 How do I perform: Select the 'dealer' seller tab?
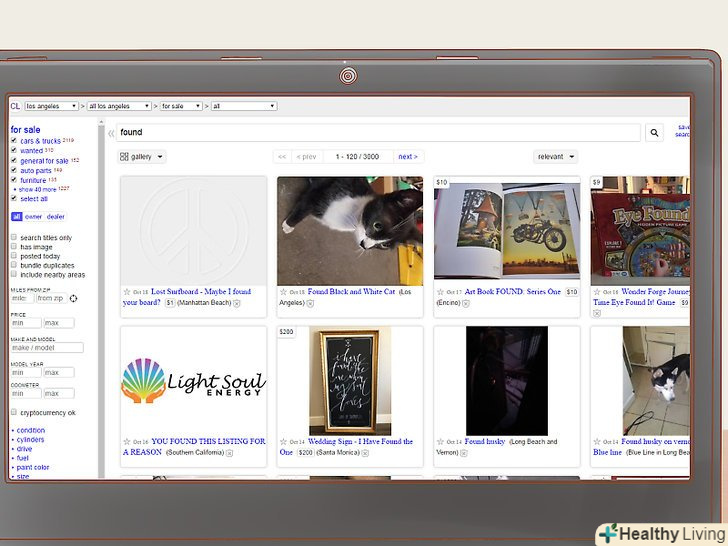coord(55,217)
